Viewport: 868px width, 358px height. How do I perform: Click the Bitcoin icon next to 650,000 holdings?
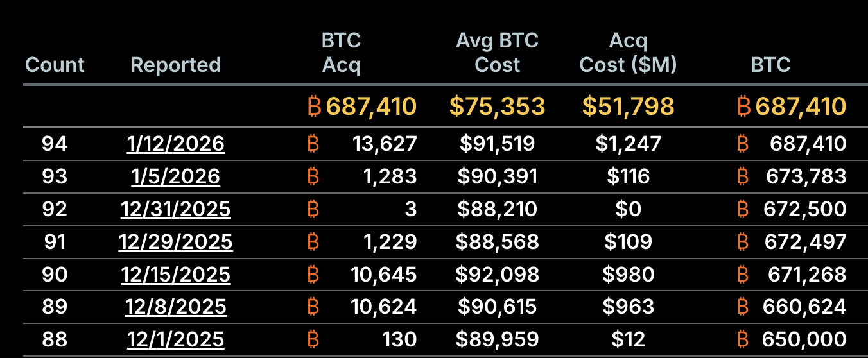(743, 339)
